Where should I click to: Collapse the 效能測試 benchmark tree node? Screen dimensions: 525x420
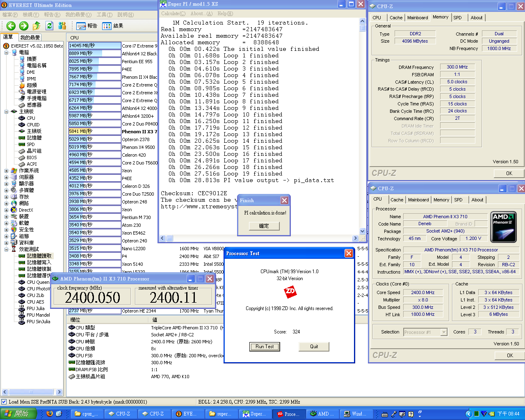click(x=7, y=249)
